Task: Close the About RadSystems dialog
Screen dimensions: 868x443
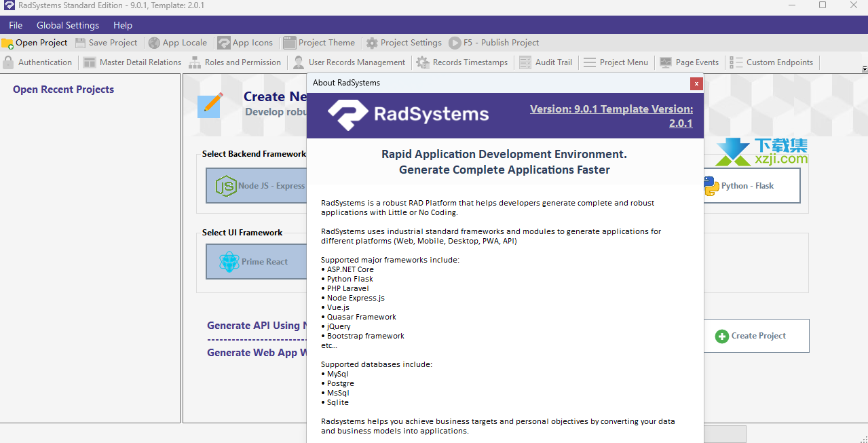Action: click(x=696, y=83)
